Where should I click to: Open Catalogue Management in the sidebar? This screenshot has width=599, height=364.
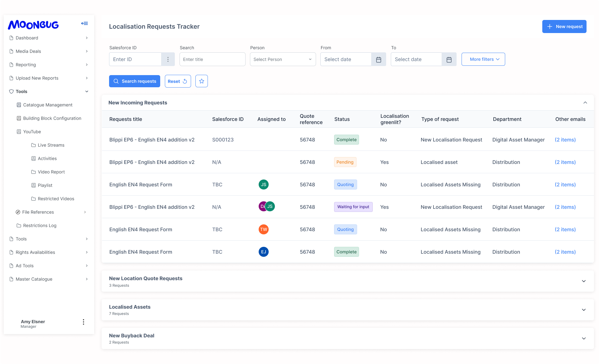(x=48, y=105)
